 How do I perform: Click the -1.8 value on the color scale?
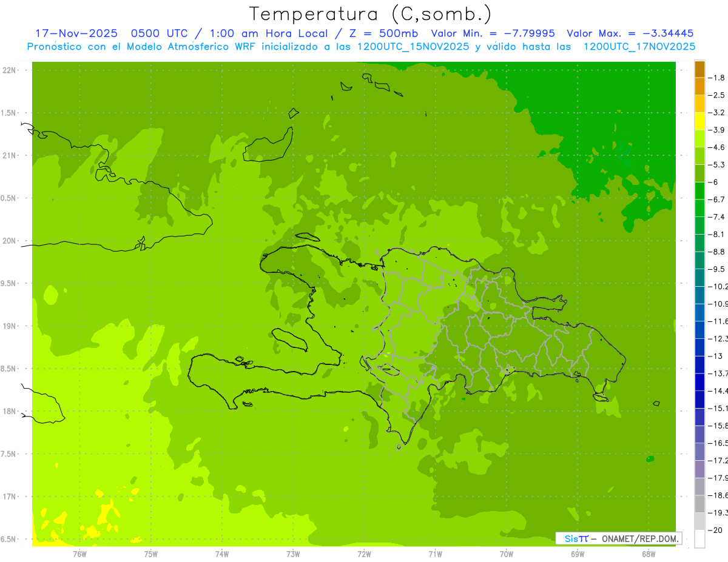point(716,78)
